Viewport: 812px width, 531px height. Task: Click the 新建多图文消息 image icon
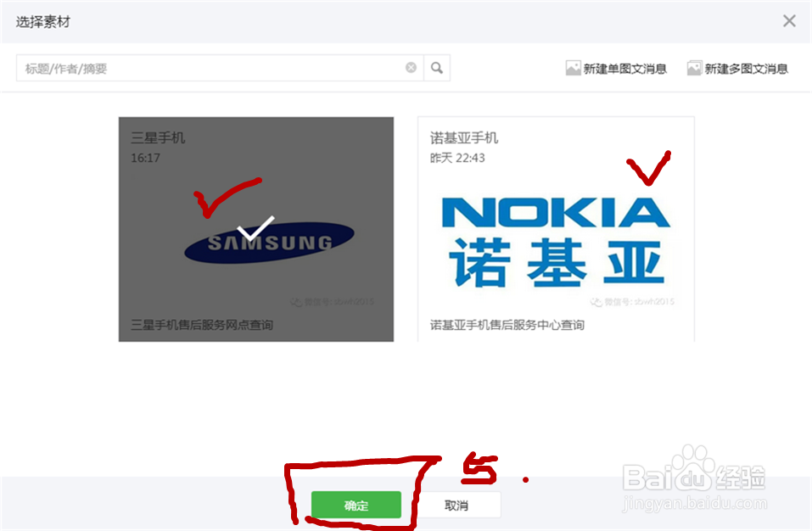tap(694, 69)
